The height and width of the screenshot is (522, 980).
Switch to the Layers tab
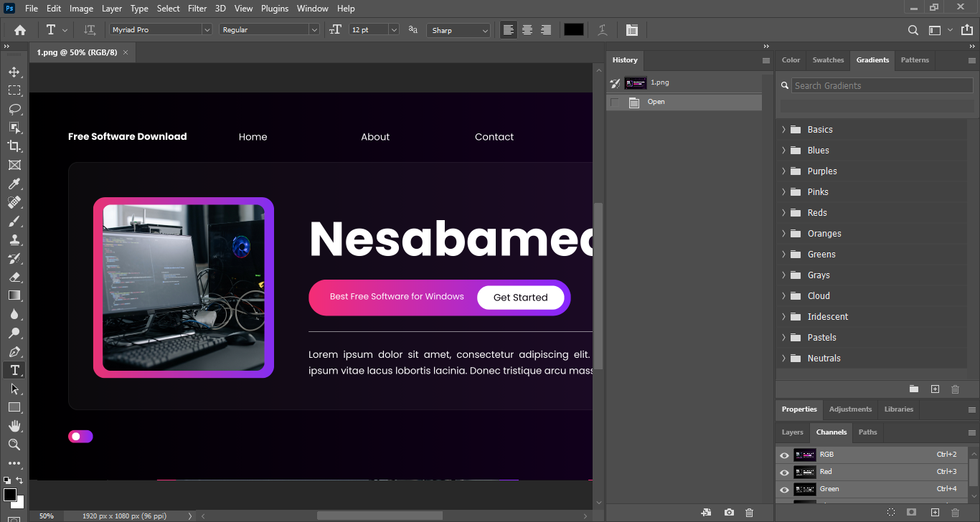pyautogui.click(x=792, y=432)
